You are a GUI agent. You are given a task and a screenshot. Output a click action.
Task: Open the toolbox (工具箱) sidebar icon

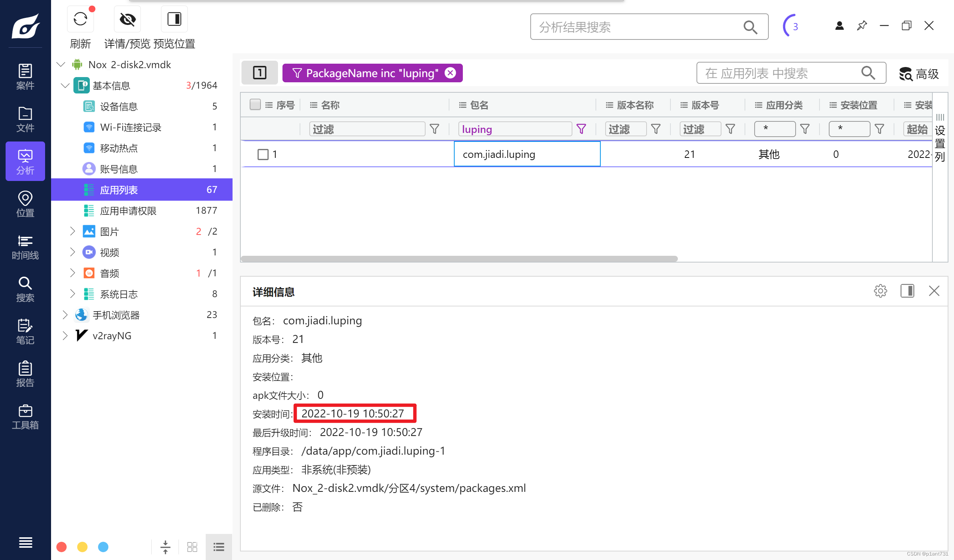pyautogui.click(x=25, y=416)
